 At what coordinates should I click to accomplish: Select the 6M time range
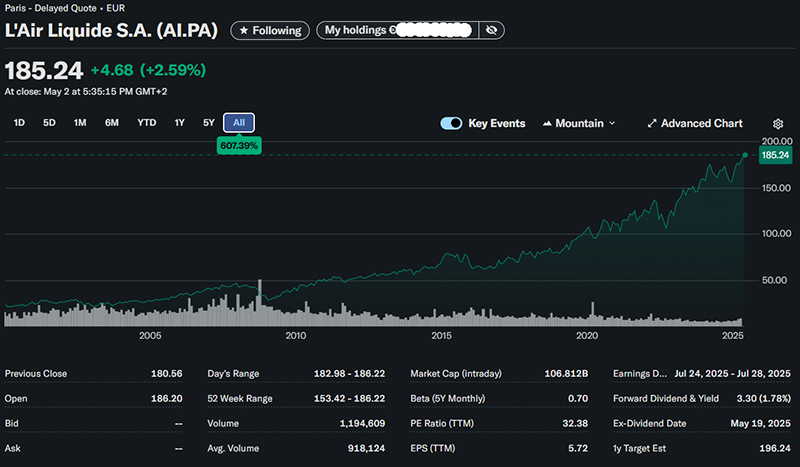point(112,122)
